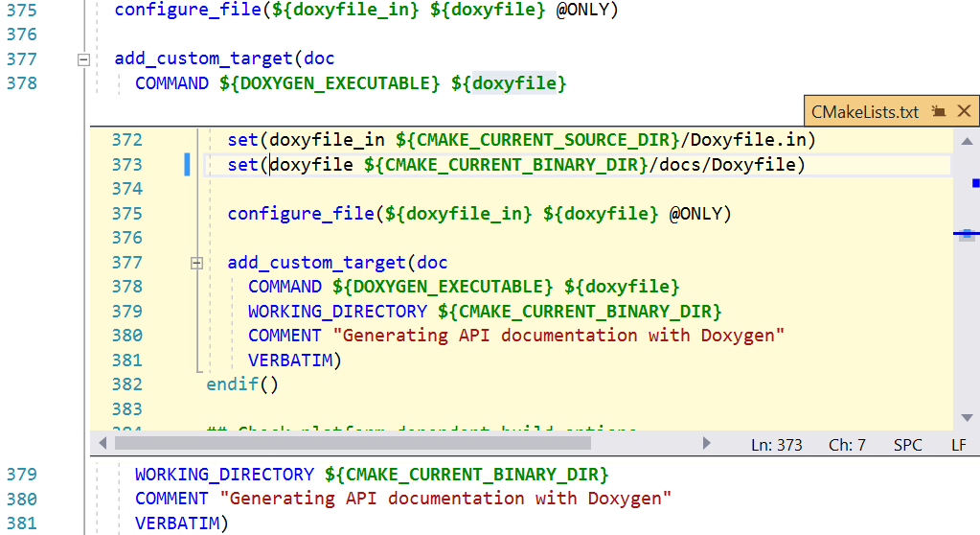Image resolution: width=980 pixels, height=535 pixels.
Task: Click the Ln: 373 status indicator
Action: tap(776, 445)
